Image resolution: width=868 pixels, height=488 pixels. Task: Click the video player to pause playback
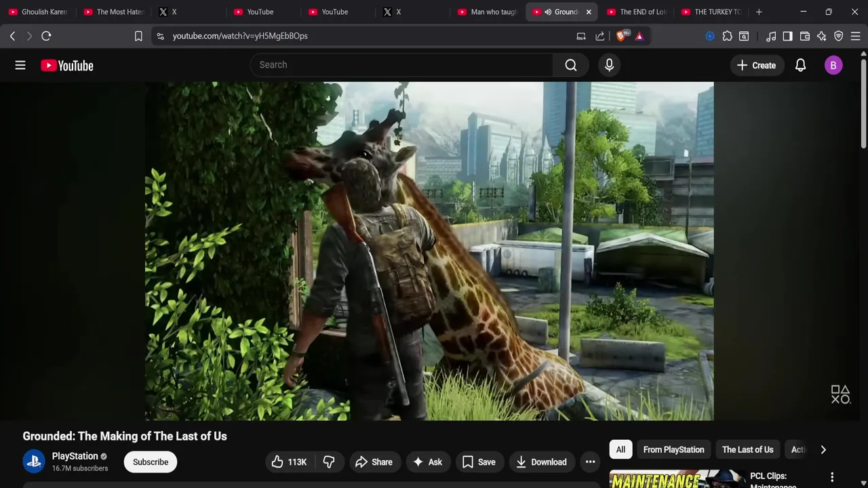click(429, 251)
